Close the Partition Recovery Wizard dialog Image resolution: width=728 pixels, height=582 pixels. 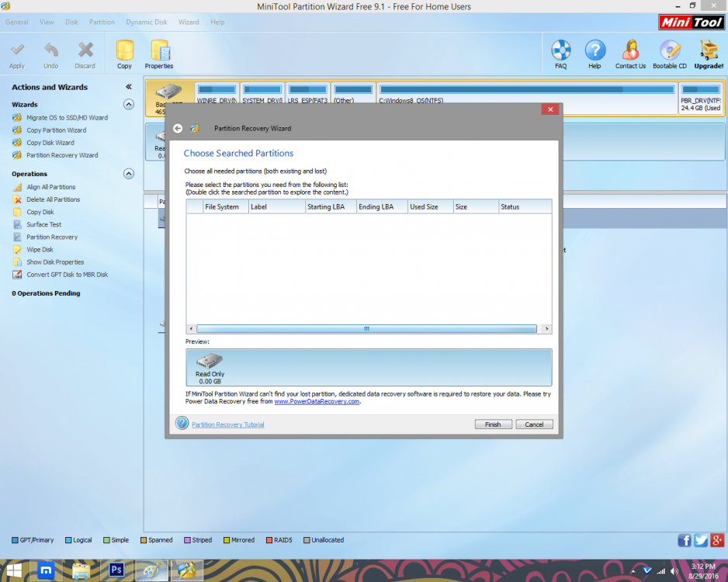click(x=550, y=109)
